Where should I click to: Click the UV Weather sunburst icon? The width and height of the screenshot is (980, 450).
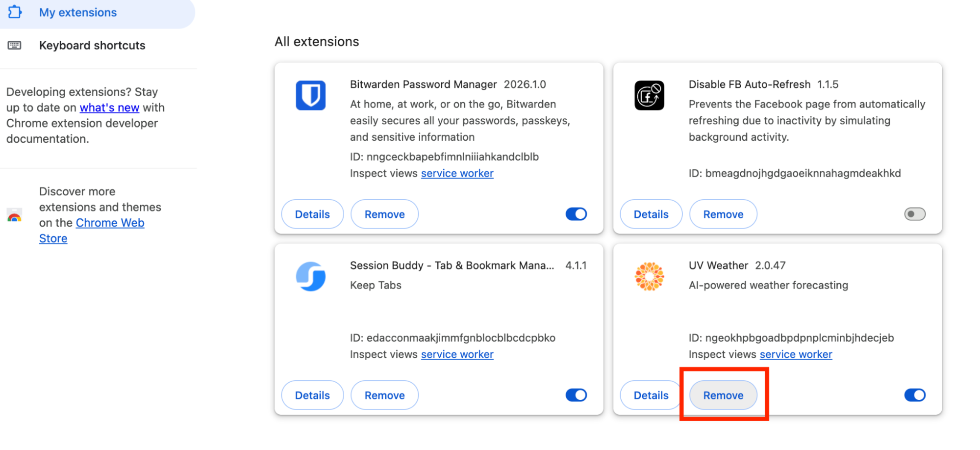tap(650, 276)
